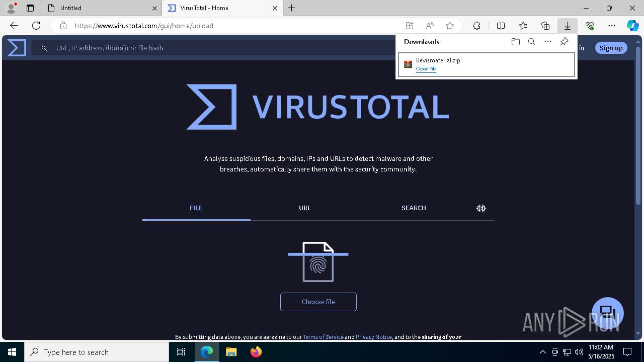The image size is (644, 362).
Task: Open a new browser tab
Action: [292, 8]
